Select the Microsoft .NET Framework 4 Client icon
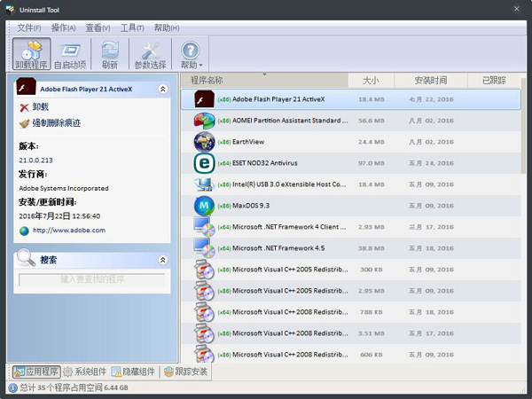 (x=204, y=227)
